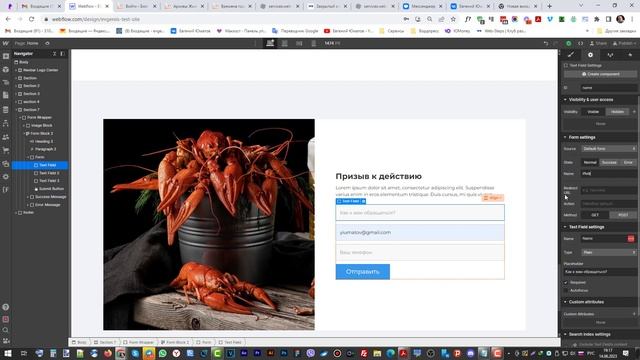Choose the POST form method

pos(623,215)
